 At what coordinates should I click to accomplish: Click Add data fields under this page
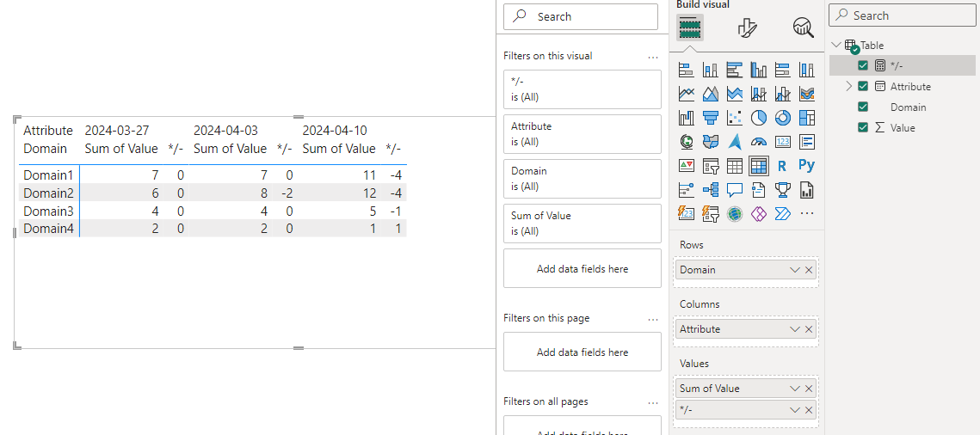pyautogui.click(x=582, y=352)
